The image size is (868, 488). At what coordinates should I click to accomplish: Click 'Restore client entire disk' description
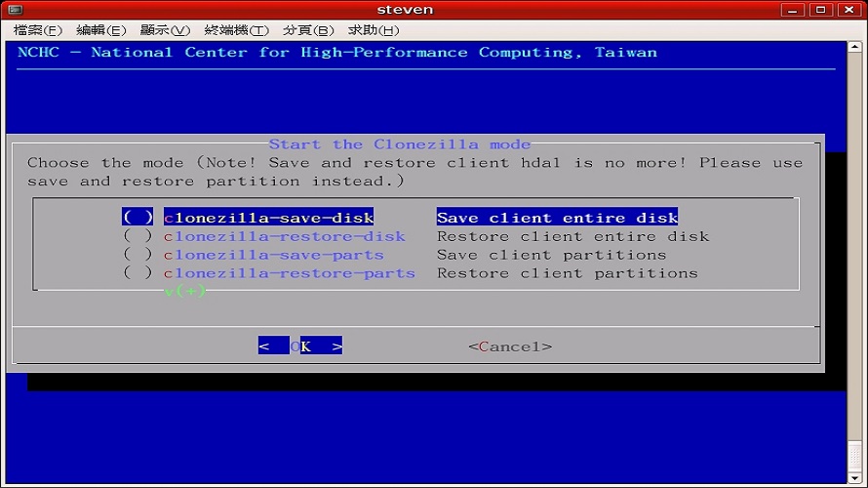pos(572,236)
